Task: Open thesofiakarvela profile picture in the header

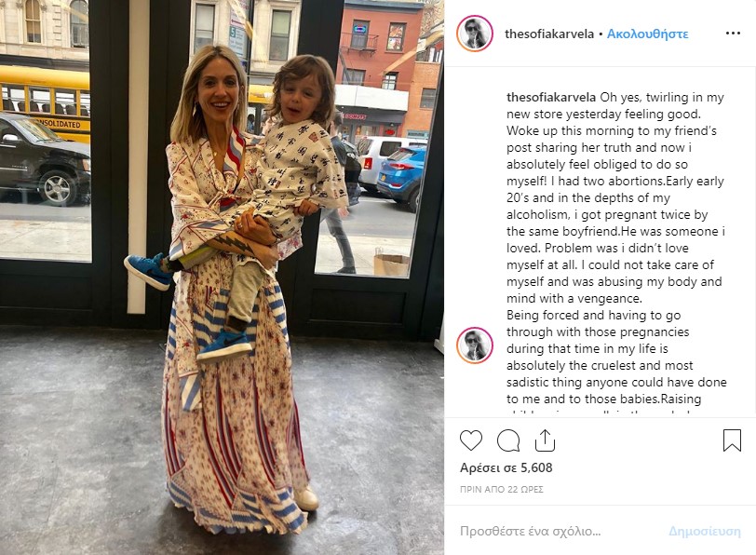Action: click(x=475, y=34)
